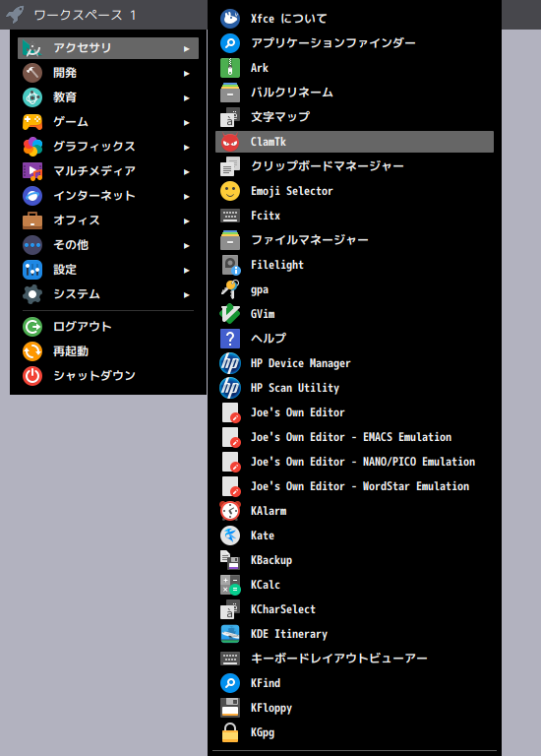Image resolution: width=541 pixels, height=756 pixels.
Task: Click the KGpg padlock icon
Action: click(x=230, y=732)
